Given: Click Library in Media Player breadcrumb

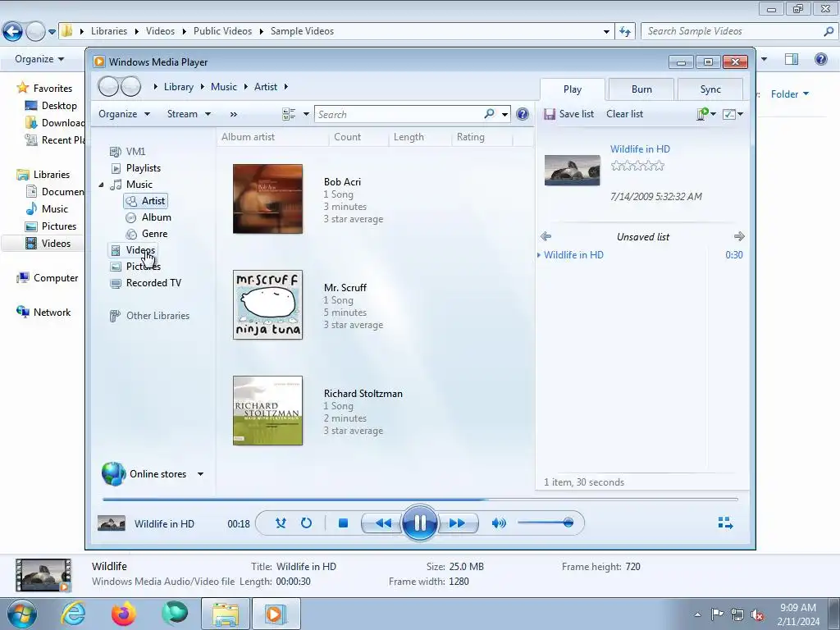Looking at the screenshot, I should point(178,87).
